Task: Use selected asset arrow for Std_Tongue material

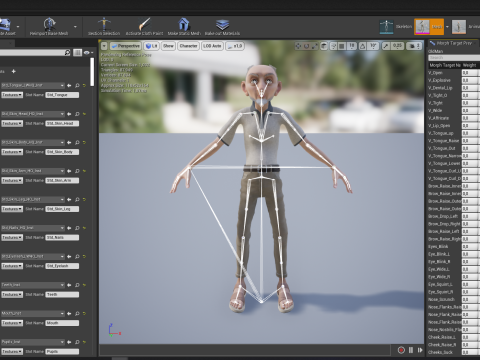Action: click(x=69, y=86)
